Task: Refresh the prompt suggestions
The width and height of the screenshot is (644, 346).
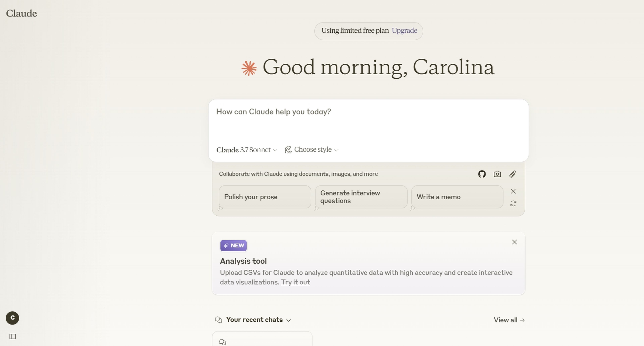Action: (513, 203)
